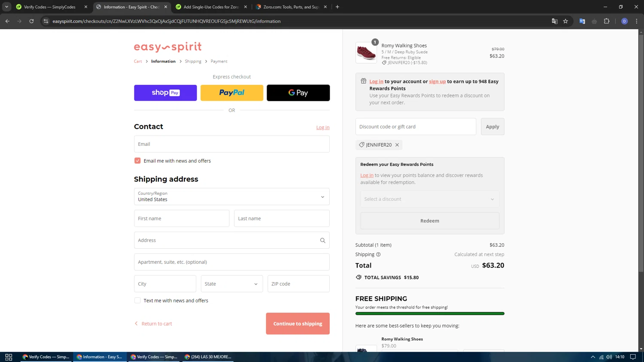Focus the Discount code or gift card field

tap(416, 127)
